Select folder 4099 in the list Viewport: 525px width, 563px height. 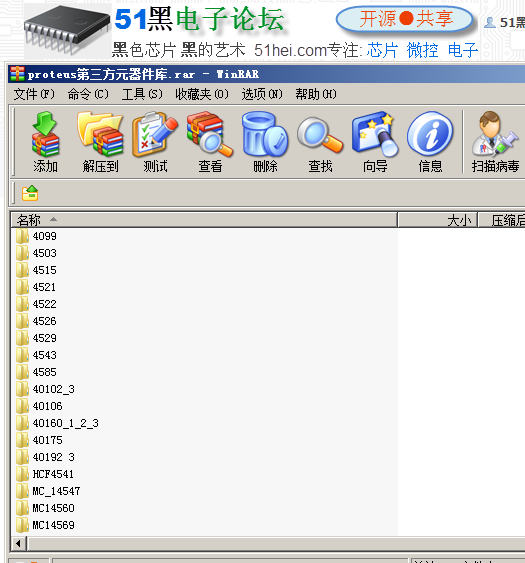pyautogui.click(x=36, y=236)
